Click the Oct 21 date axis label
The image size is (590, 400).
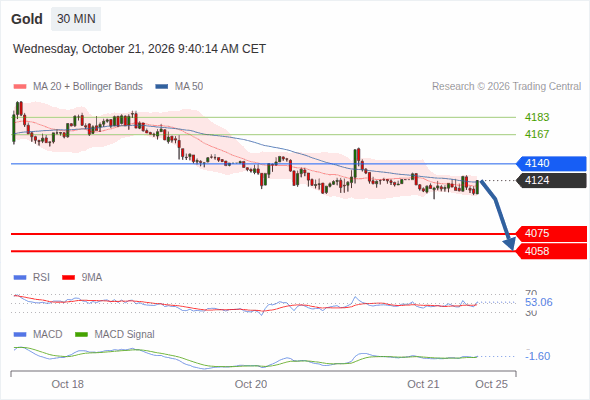pyautogui.click(x=423, y=384)
